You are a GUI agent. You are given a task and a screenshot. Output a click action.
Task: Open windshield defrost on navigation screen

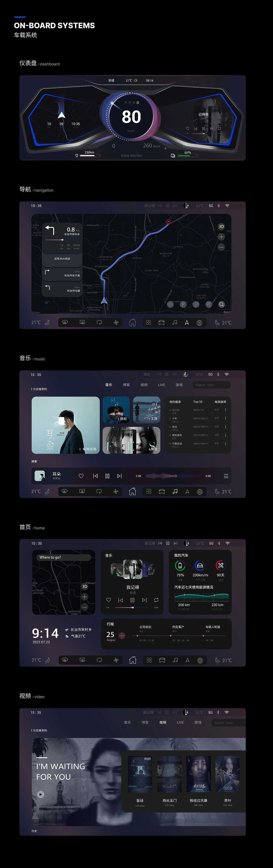point(65,322)
